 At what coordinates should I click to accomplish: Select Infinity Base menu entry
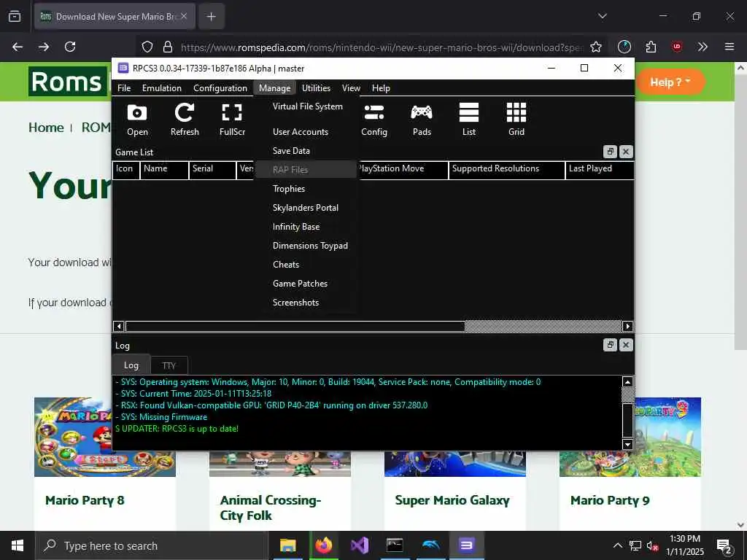tap(307, 227)
